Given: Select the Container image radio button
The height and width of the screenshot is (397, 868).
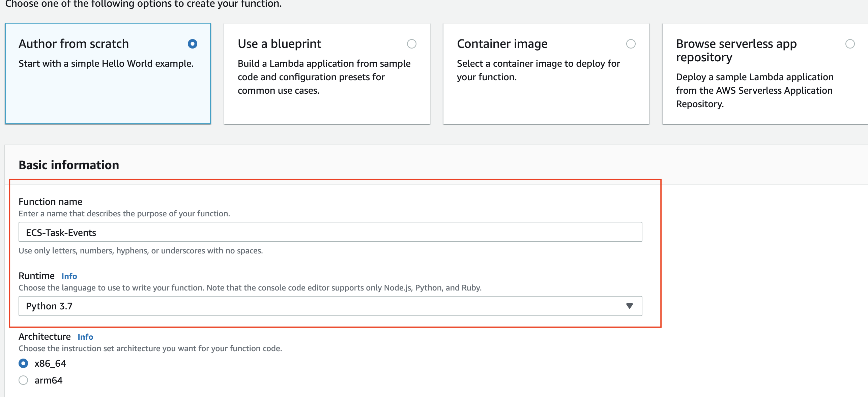Looking at the screenshot, I should tap(631, 44).
